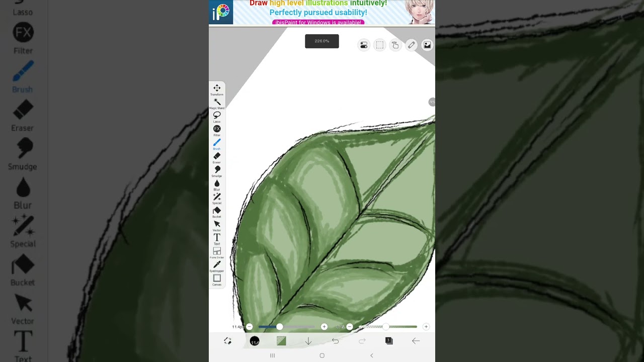Select the Transform tool

[217, 89]
